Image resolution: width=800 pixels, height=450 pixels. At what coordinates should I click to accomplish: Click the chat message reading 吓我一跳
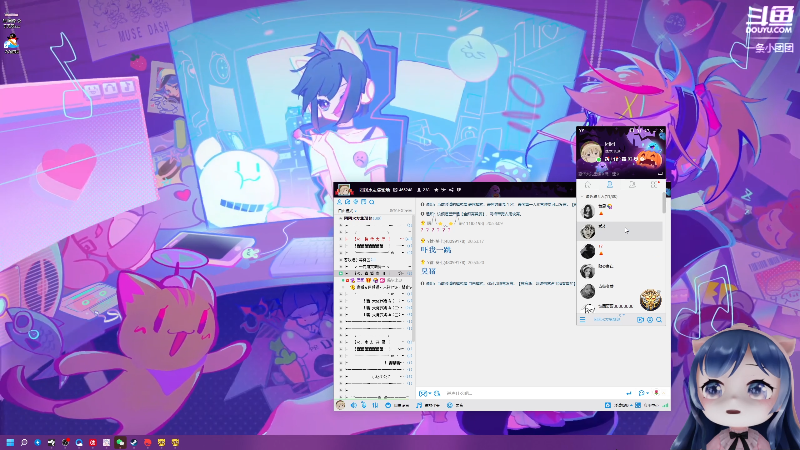(436, 250)
